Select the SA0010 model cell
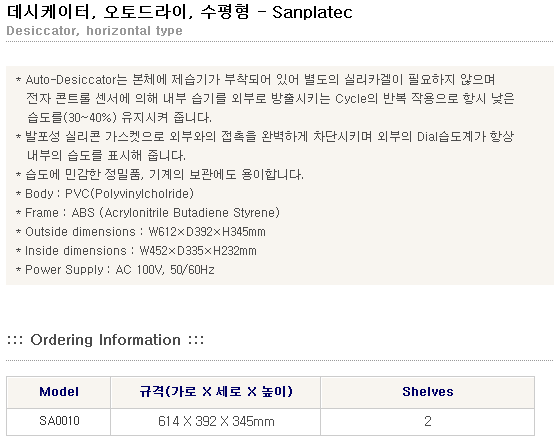The height and width of the screenshot is (436, 554). pyautogui.click(x=59, y=422)
